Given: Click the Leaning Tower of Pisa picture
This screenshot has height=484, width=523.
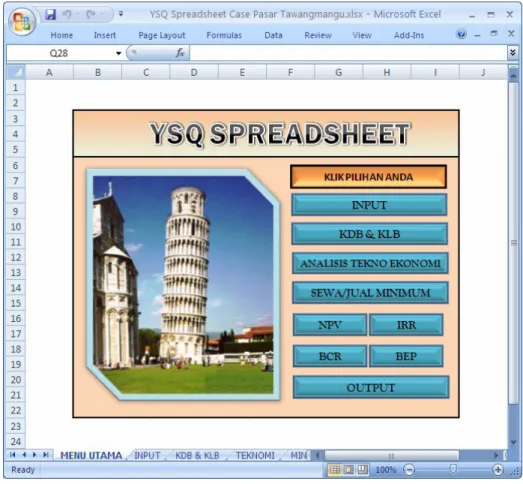Looking at the screenshot, I should [183, 285].
